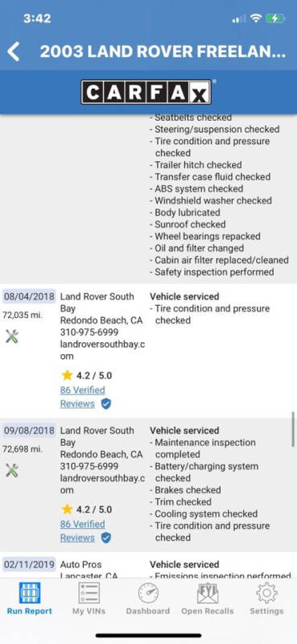The image size is (297, 644).
Task: Select the 02/11/2019 Auto Pros entry
Action: pos(148,568)
